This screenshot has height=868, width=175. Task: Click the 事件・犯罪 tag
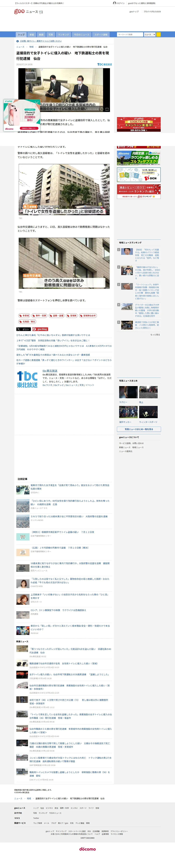pyautogui.click(x=39, y=316)
